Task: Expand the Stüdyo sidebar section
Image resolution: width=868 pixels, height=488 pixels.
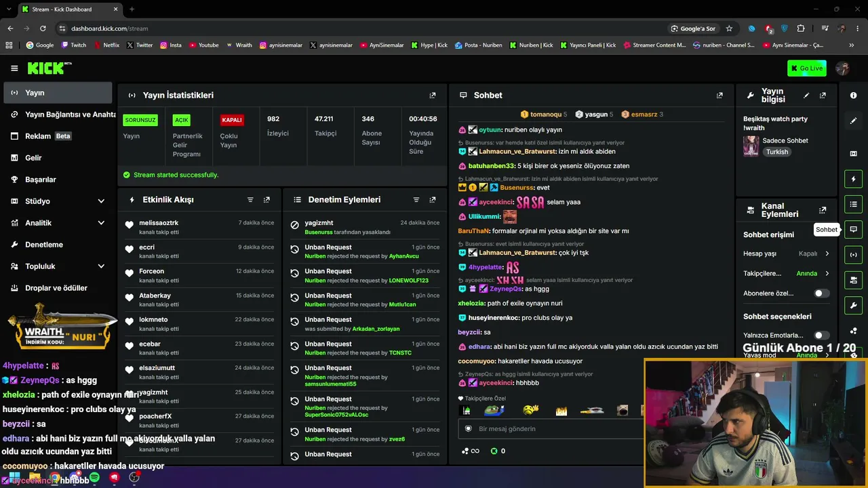Action: (58, 201)
